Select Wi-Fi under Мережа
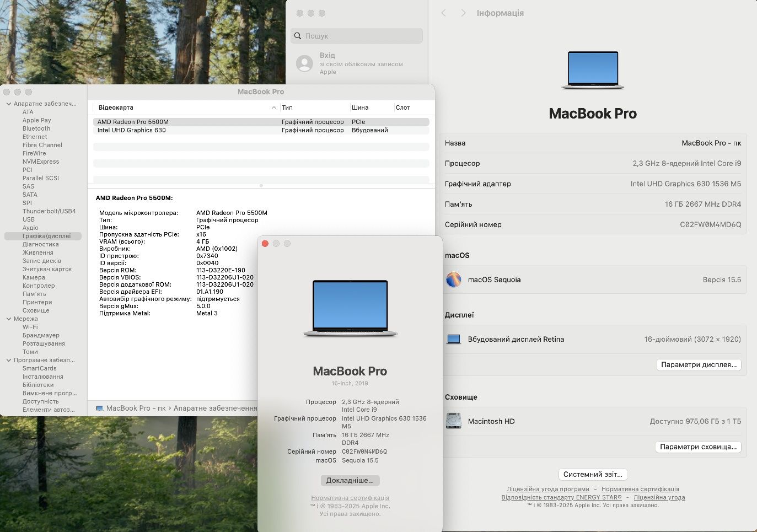Viewport: 757px width, 532px height. (x=30, y=327)
